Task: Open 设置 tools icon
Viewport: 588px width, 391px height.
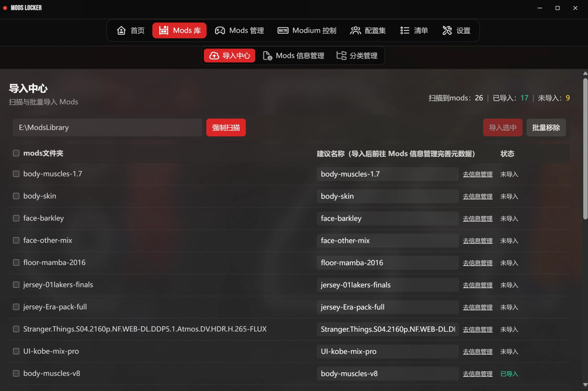Action: pos(447,30)
